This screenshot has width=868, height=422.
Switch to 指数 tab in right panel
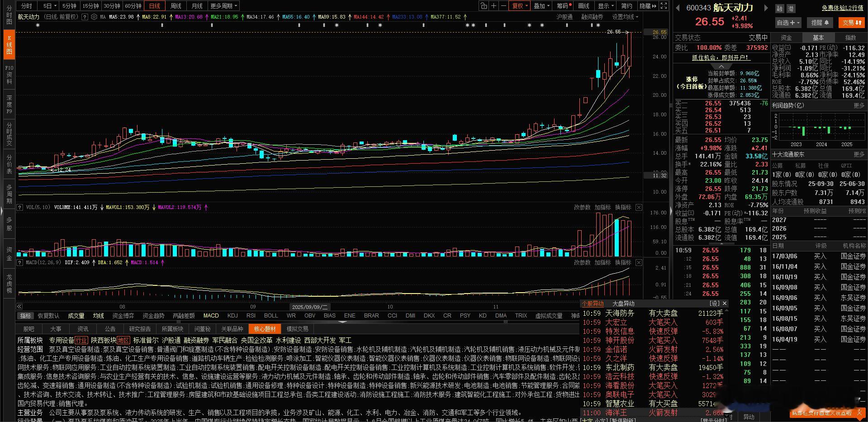[851, 38]
